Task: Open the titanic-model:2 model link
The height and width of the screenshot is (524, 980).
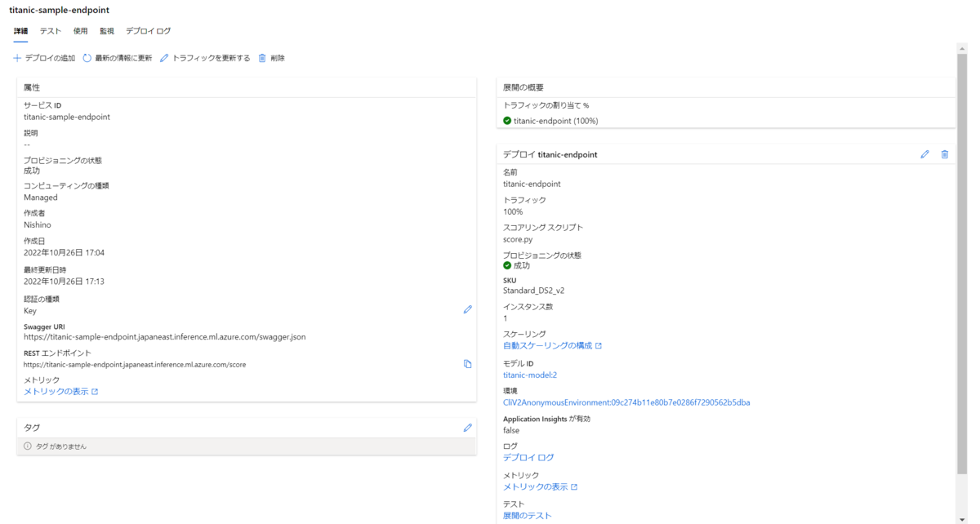Action: tap(530, 375)
